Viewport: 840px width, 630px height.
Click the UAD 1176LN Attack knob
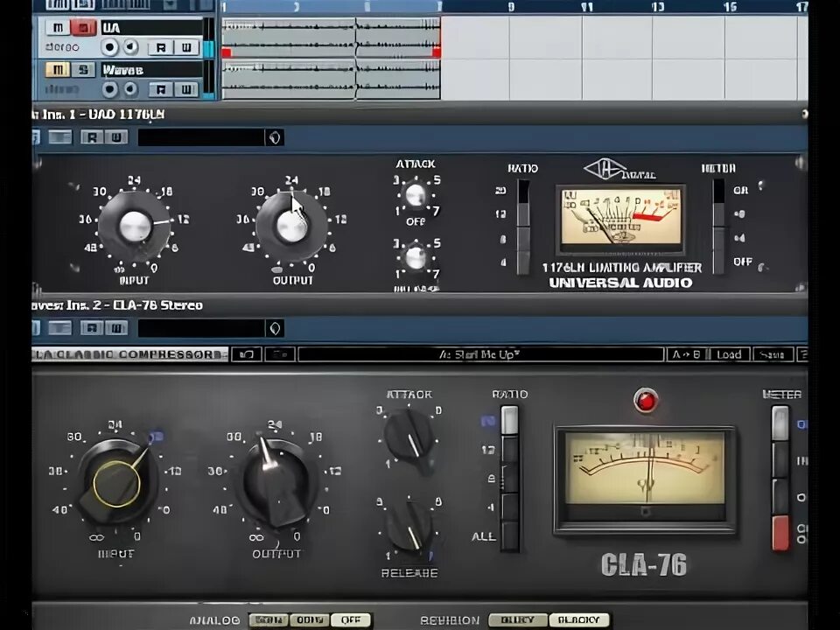(x=415, y=195)
